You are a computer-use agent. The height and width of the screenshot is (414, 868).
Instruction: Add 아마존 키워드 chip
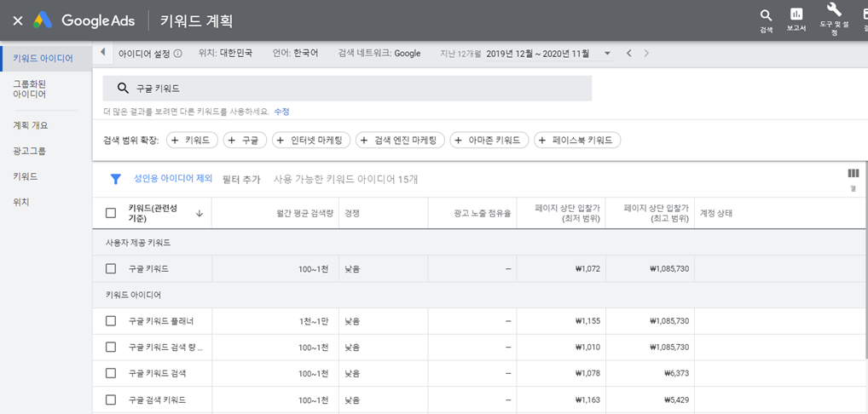pos(489,141)
